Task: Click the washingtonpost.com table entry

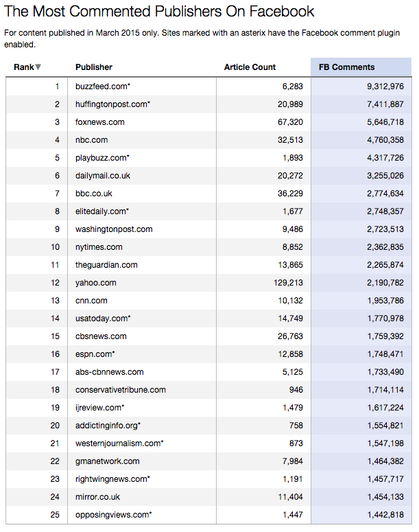Action: (114, 229)
